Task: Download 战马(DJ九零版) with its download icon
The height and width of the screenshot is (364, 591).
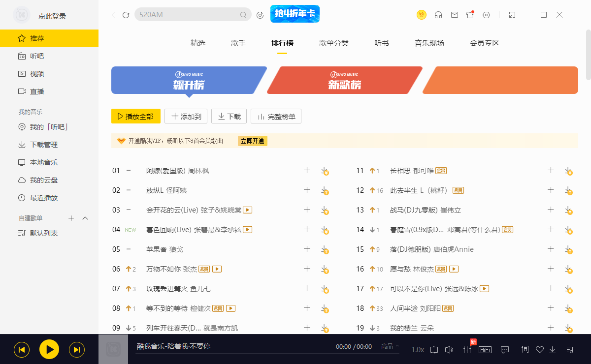Action: 568,210
